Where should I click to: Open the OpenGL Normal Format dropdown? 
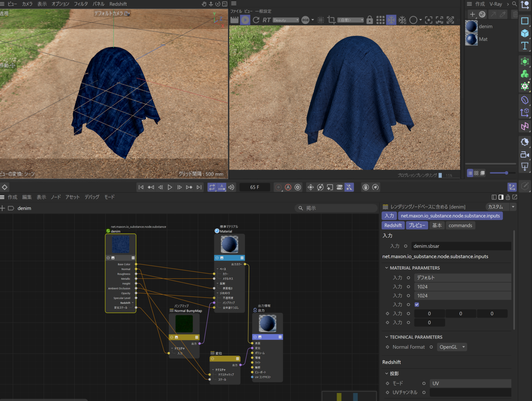(x=452, y=347)
